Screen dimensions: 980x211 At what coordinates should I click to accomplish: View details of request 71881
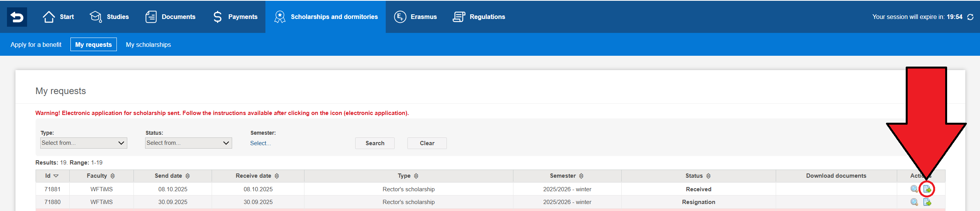914,189
